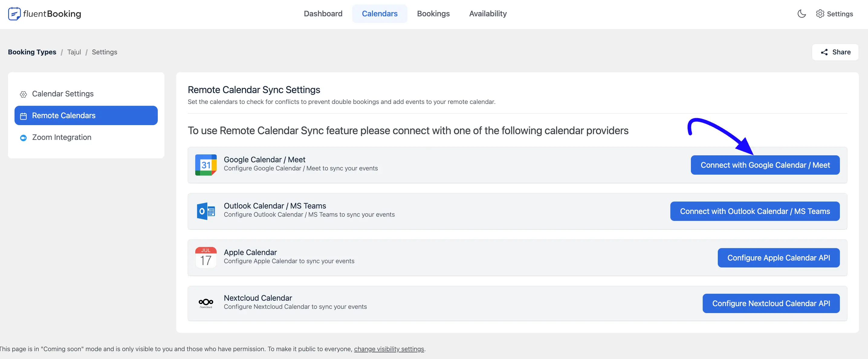Click Booking Types breadcrumb

click(32, 52)
